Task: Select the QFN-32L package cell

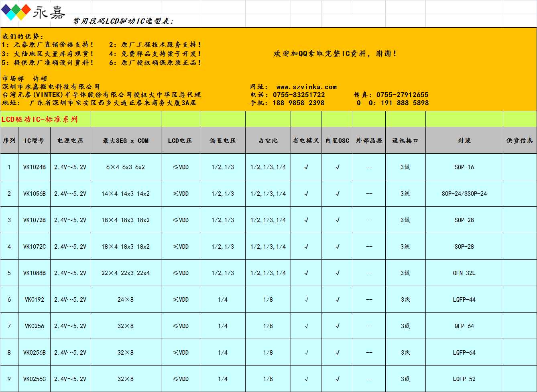Action: pyautogui.click(x=464, y=273)
